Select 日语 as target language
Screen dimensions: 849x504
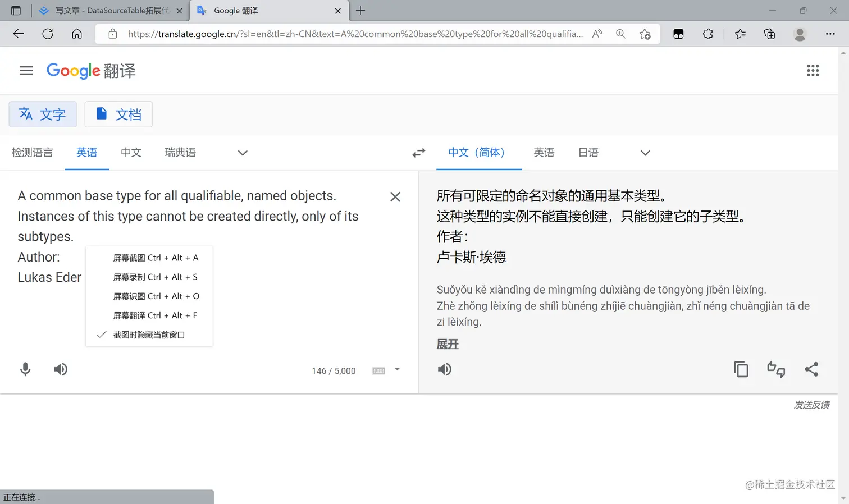tap(588, 153)
